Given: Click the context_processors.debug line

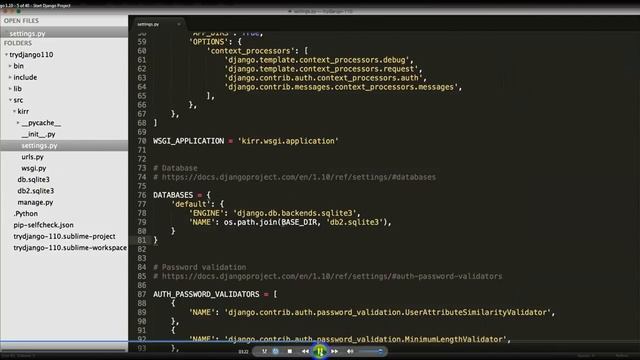Looking at the screenshot, I should 319,60.
